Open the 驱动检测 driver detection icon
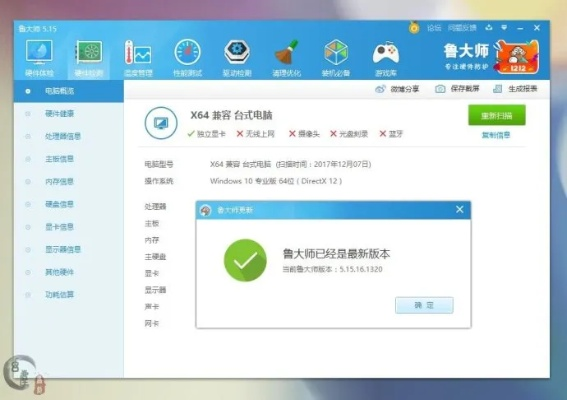The height and width of the screenshot is (400, 567). click(237, 58)
